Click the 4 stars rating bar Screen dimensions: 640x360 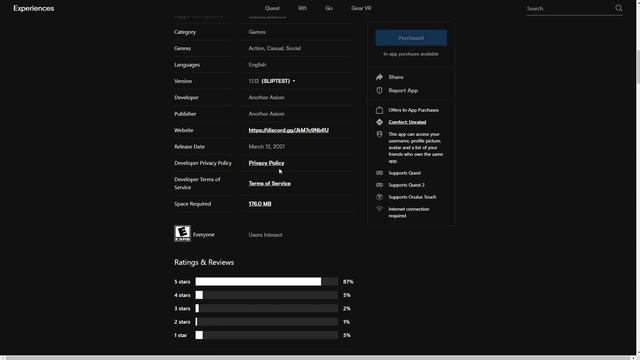pos(267,295)
